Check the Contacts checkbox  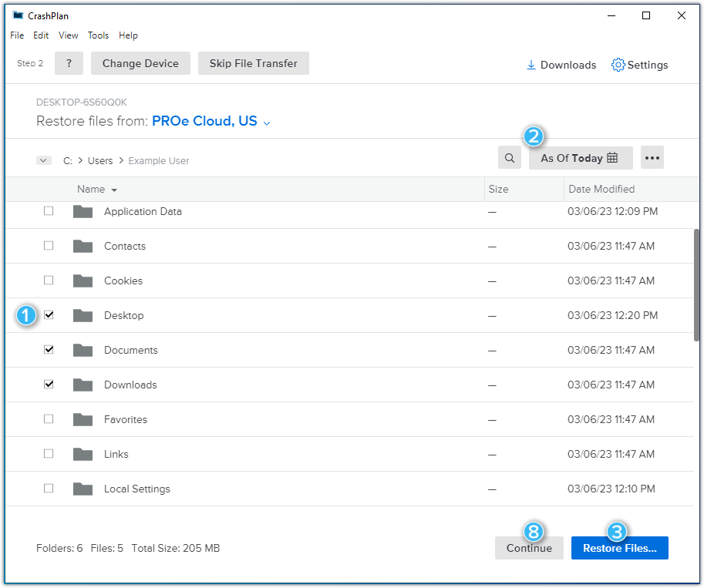coord(49,246)
